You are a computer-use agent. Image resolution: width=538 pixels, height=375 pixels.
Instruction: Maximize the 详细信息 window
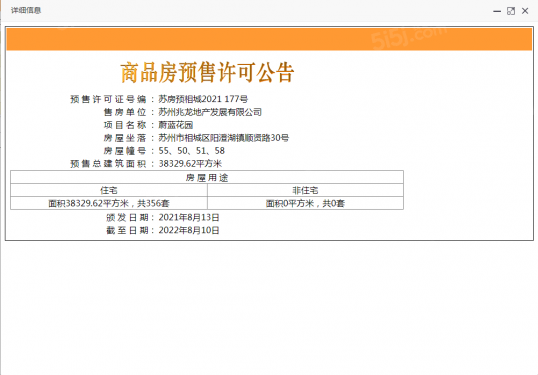tap(511, 11)
